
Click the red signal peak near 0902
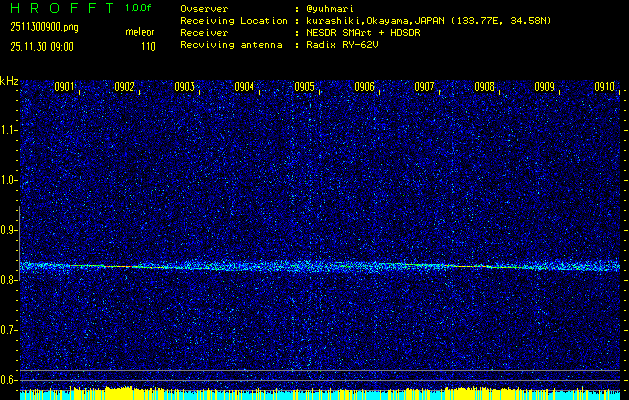[119, 266]
